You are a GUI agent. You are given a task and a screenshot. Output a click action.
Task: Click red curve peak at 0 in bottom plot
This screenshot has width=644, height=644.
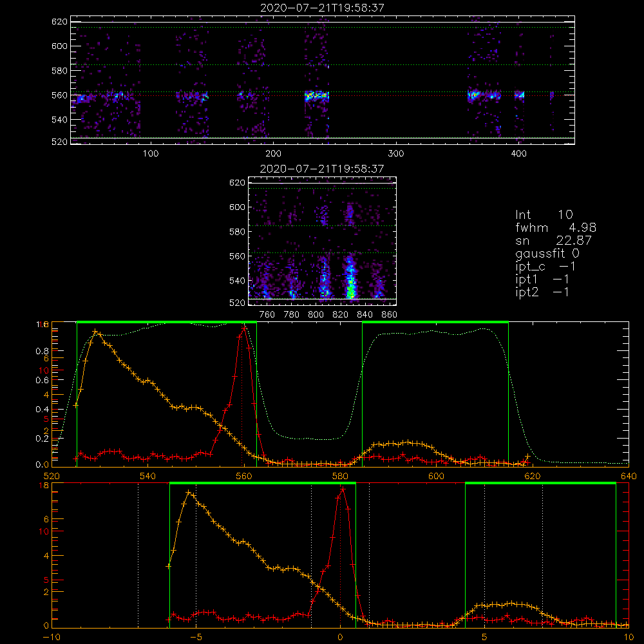(x=342, y=489)
